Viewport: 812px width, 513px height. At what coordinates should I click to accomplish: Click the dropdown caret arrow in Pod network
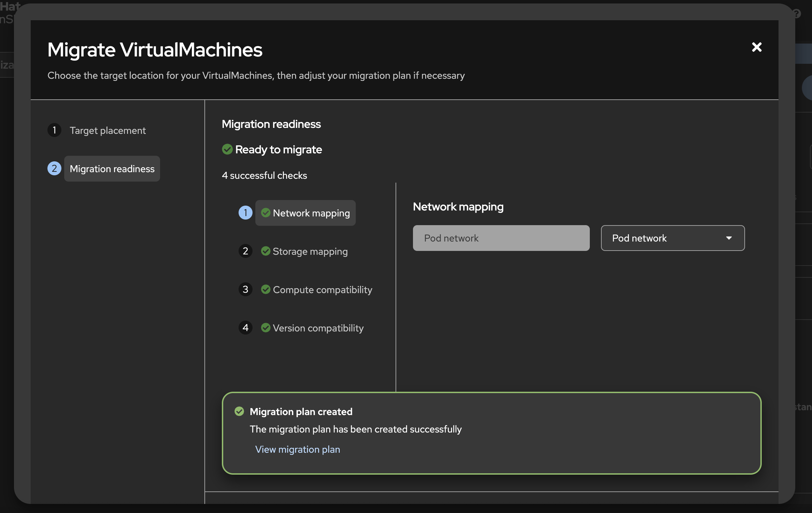click(729, 238)
